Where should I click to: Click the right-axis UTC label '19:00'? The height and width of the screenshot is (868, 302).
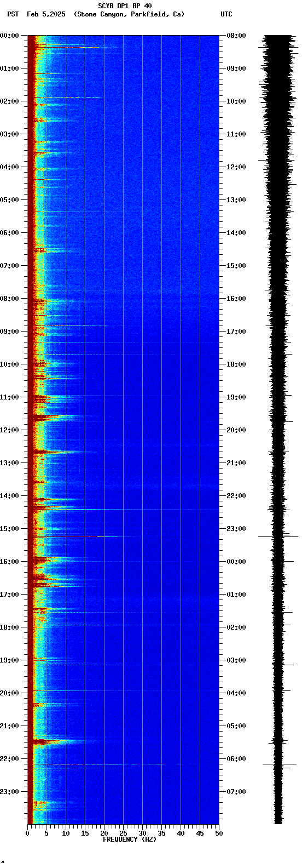[236, 397]
